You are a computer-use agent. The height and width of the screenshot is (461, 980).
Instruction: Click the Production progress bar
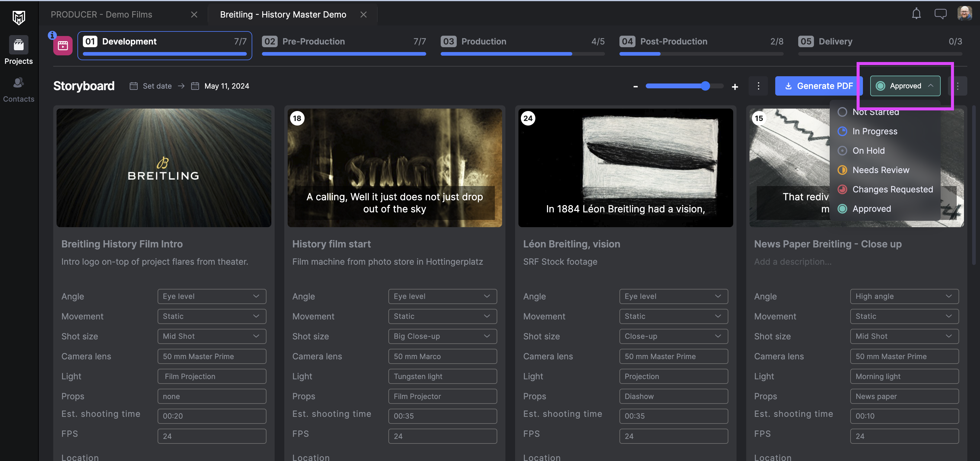(522, 54)
